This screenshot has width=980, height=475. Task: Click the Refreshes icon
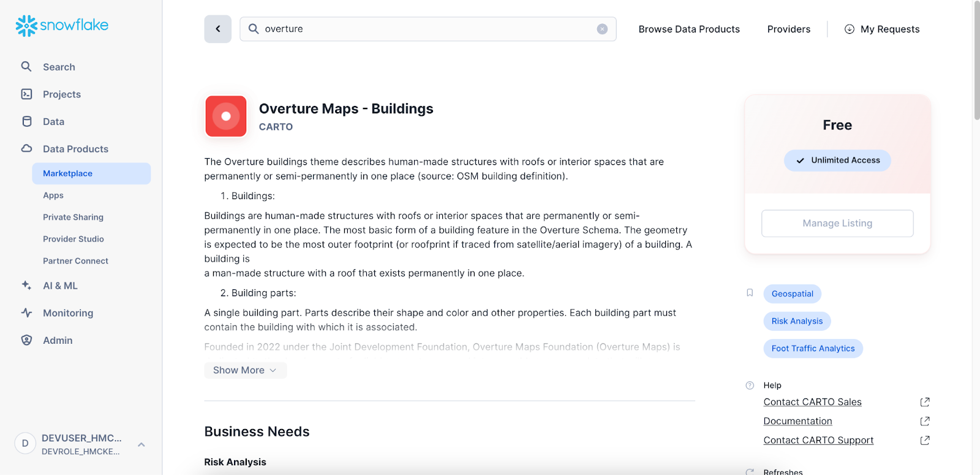point(750,472)
